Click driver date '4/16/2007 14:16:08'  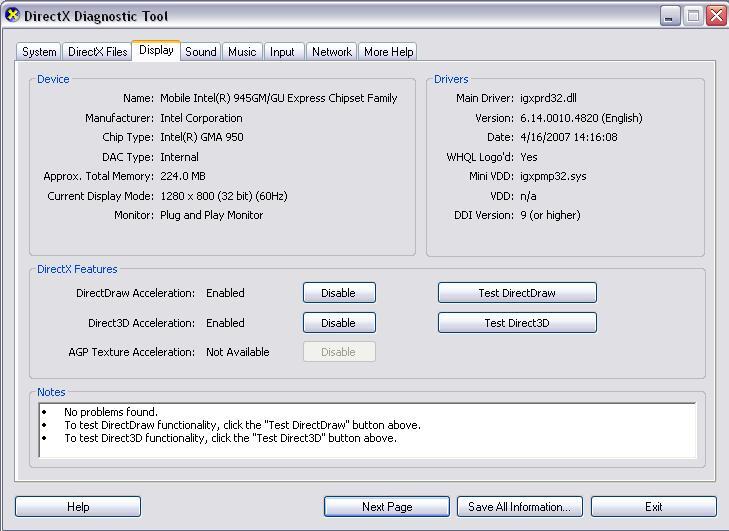point(569,137)
